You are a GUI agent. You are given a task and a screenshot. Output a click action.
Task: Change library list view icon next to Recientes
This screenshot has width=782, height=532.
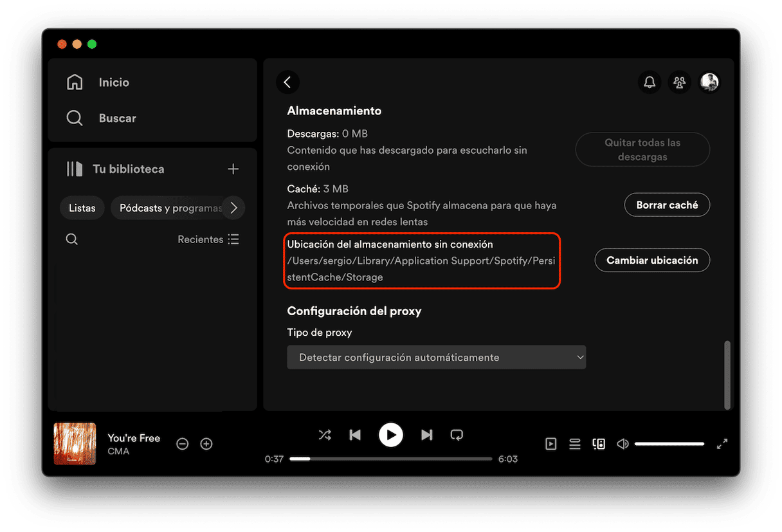[x=233, y=239]
